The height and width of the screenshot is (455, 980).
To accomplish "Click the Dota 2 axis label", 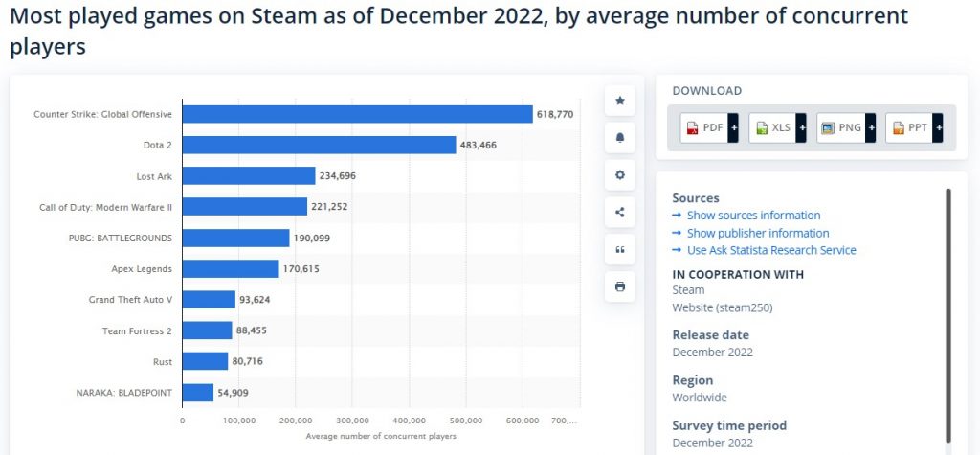I will pos(158,146).
